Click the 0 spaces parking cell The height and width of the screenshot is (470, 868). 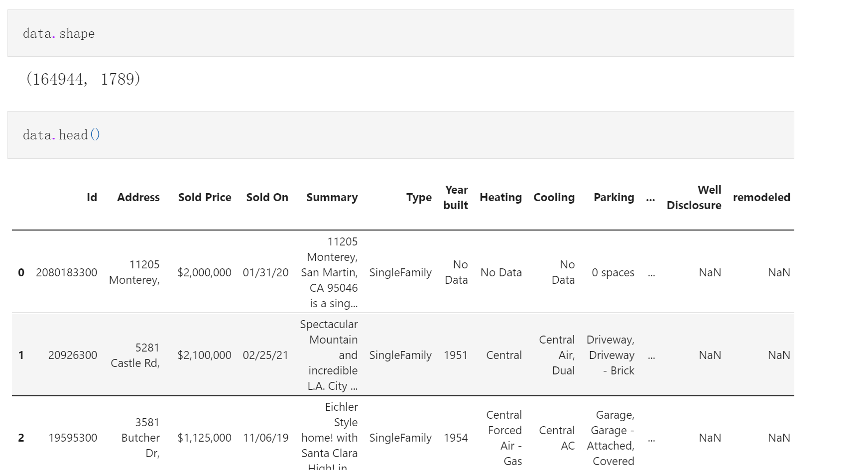pos(613,273)
